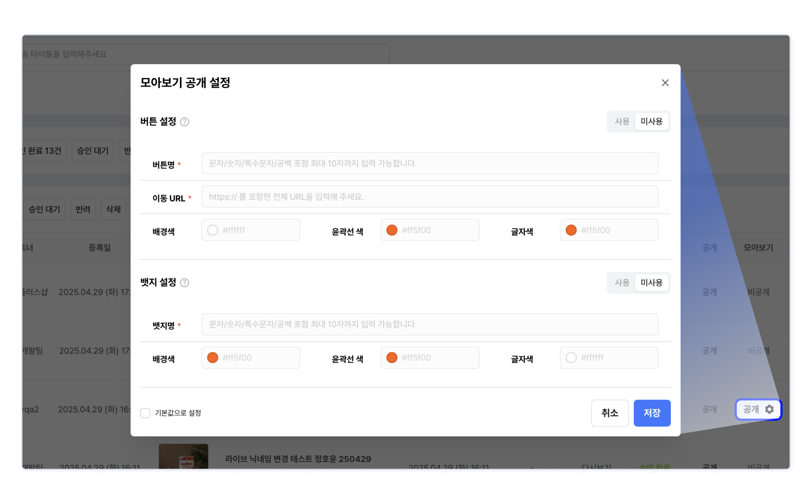The width and height of the screenshot is (812, 504).
Task: Click the 버튼명 text input field
Action: click(x=430, y=163)
